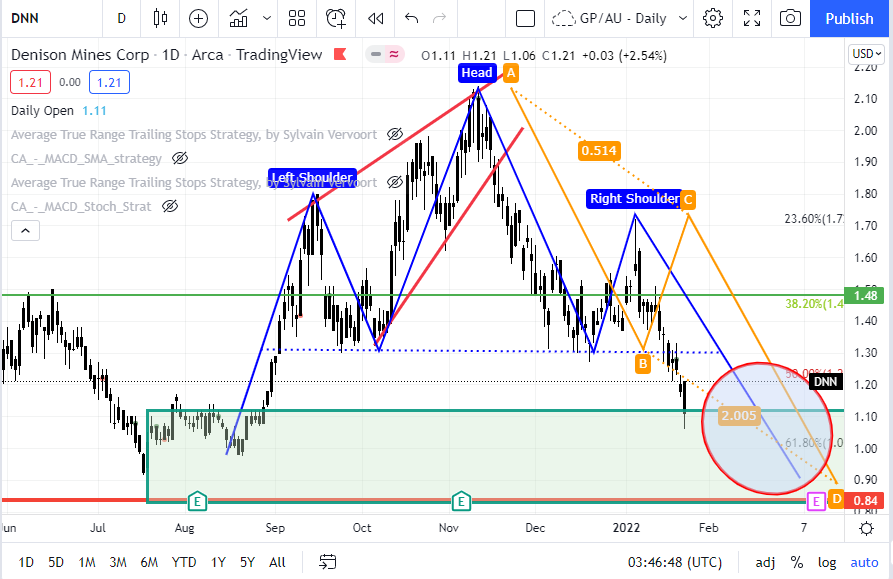This screenshot has width=893, height=579.
Task: Undo the last chart action
Action: (411, 19)
